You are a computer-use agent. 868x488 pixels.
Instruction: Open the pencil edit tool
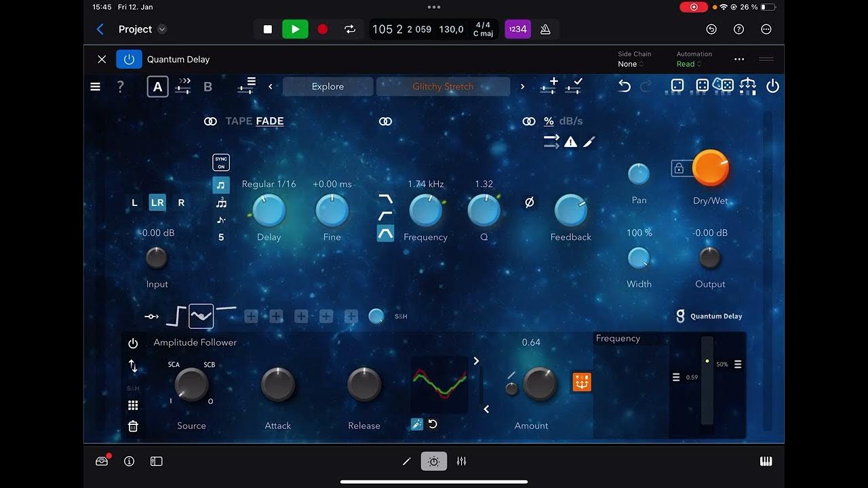(x=406, y=461)
